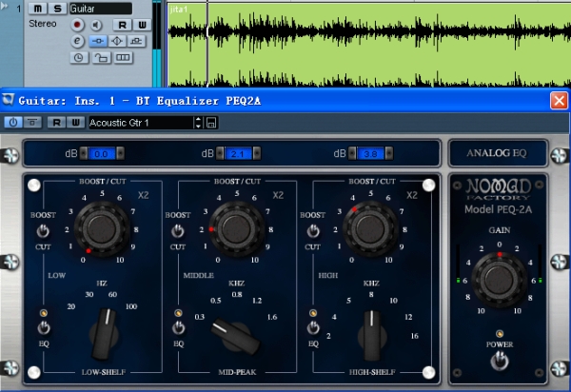Enable plugin Write automation W button
The width and height of the screenshot is (571, 392).
click(x=76, y=123)
